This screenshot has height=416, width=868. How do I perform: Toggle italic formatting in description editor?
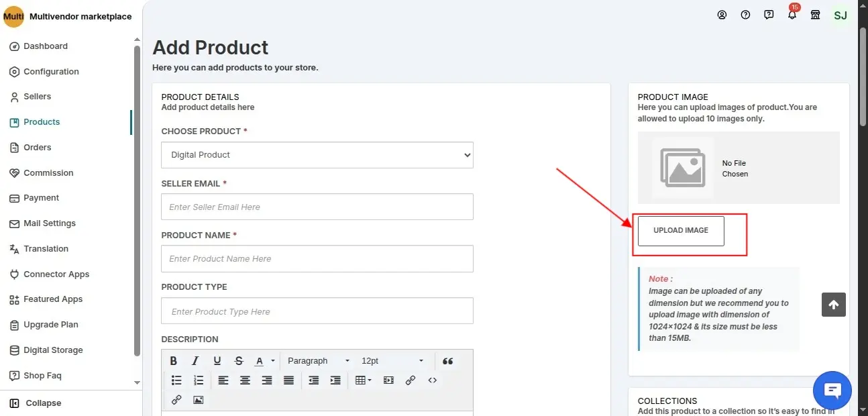pos(195,361)
